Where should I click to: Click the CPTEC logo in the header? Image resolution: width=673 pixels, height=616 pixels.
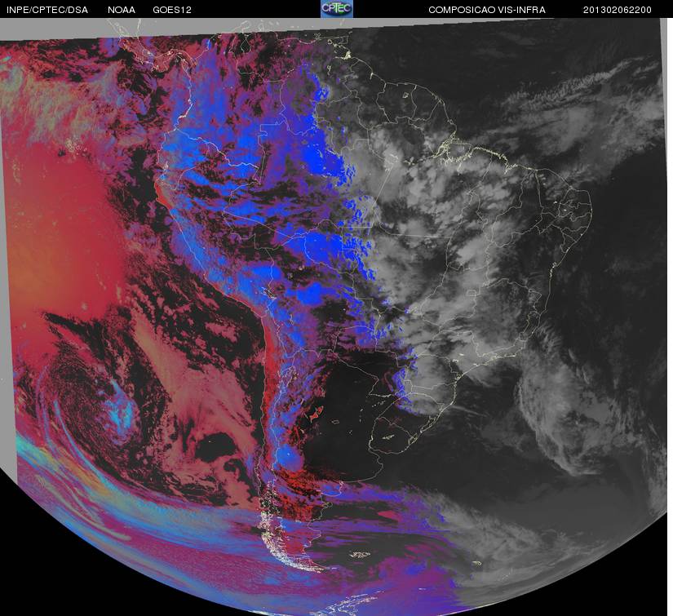pos(337,9)
